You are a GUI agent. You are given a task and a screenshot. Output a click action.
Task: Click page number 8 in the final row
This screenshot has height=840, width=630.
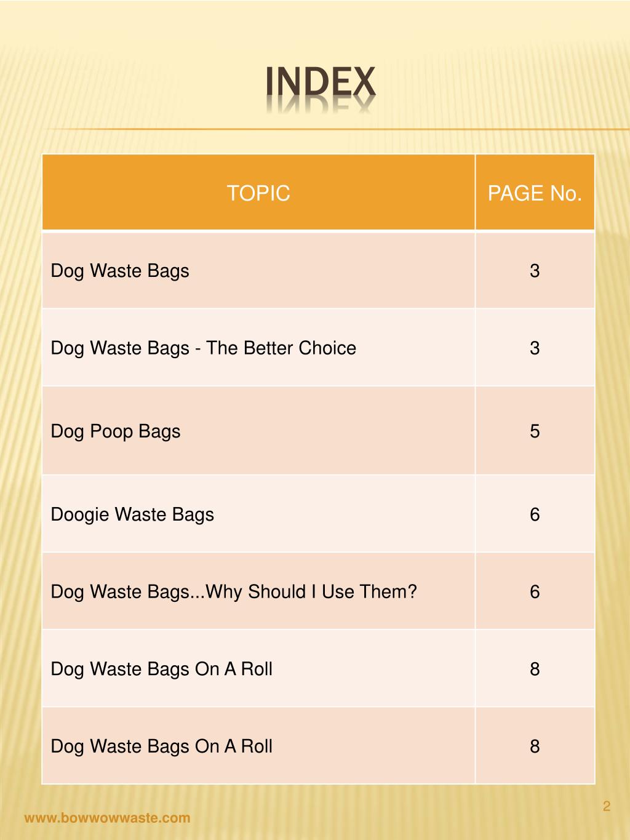click(535, 746)
